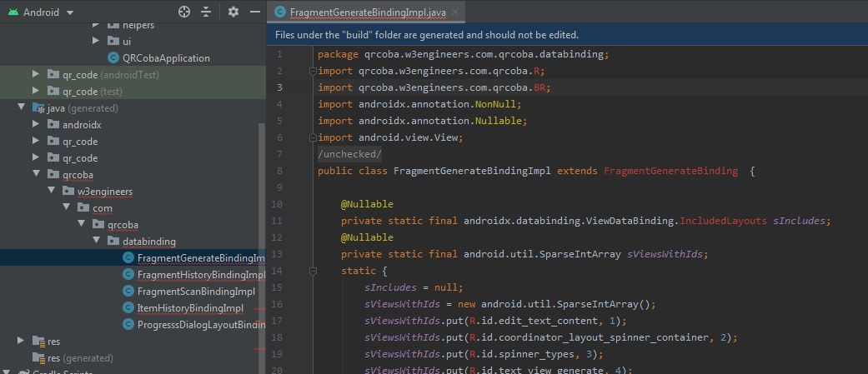868x374 pixels.
Task: Collapse the databinding folder arrow
Action: tap(96, 240)
